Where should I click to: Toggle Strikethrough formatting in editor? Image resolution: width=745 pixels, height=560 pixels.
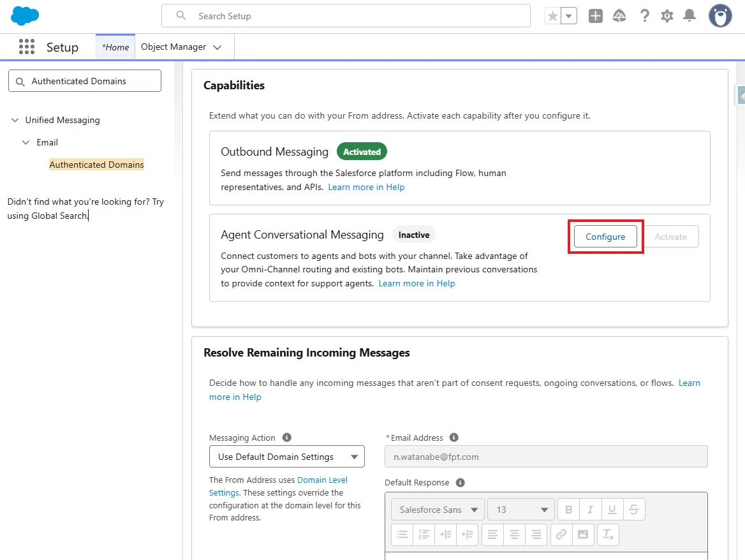coord(634,510)
